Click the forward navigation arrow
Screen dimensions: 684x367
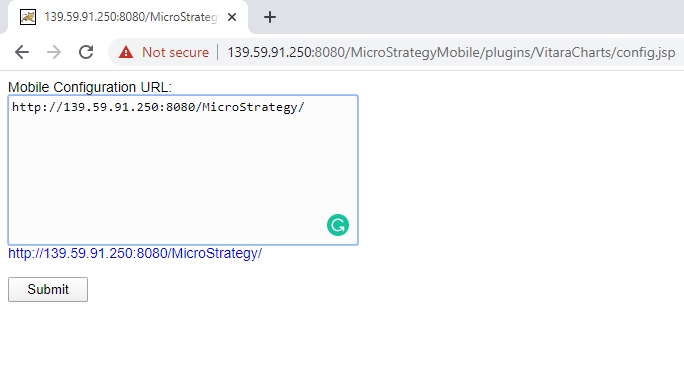point(54,52)
